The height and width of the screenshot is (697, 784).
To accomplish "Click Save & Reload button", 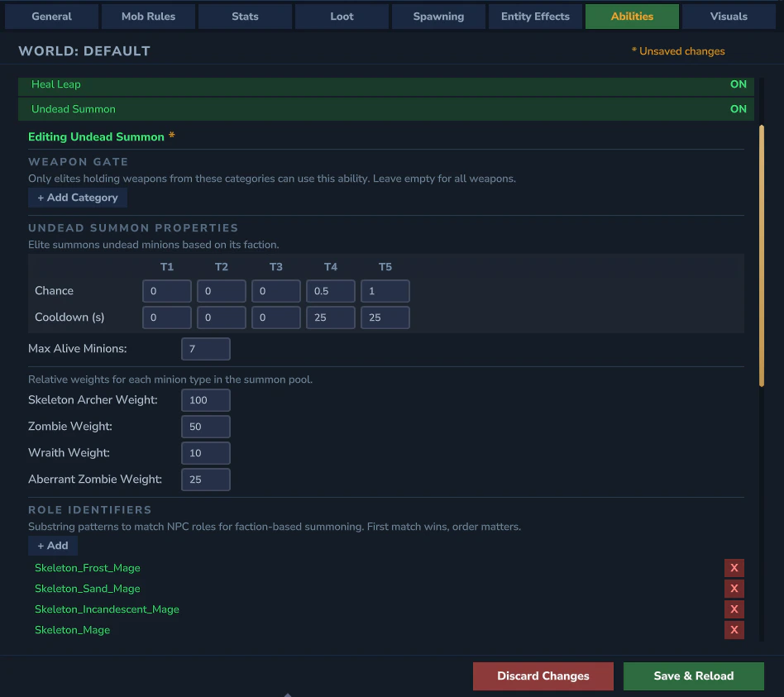I will 694,676.
